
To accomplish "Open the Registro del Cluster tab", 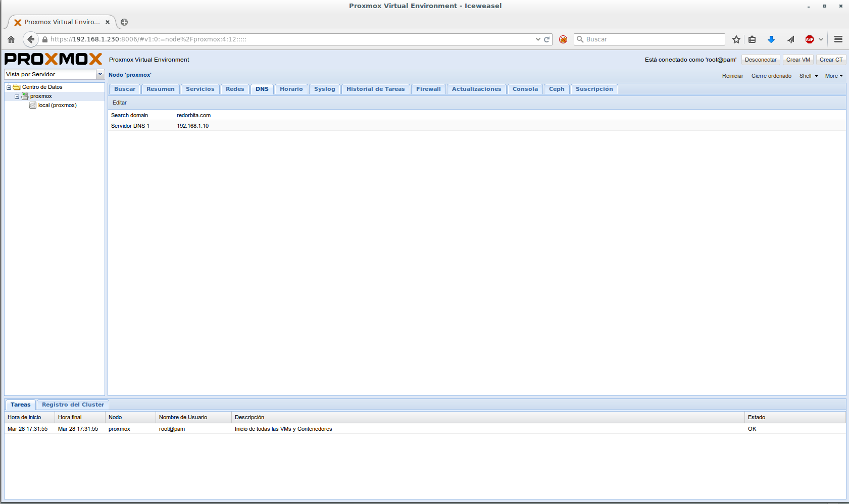I will [73, 405].
